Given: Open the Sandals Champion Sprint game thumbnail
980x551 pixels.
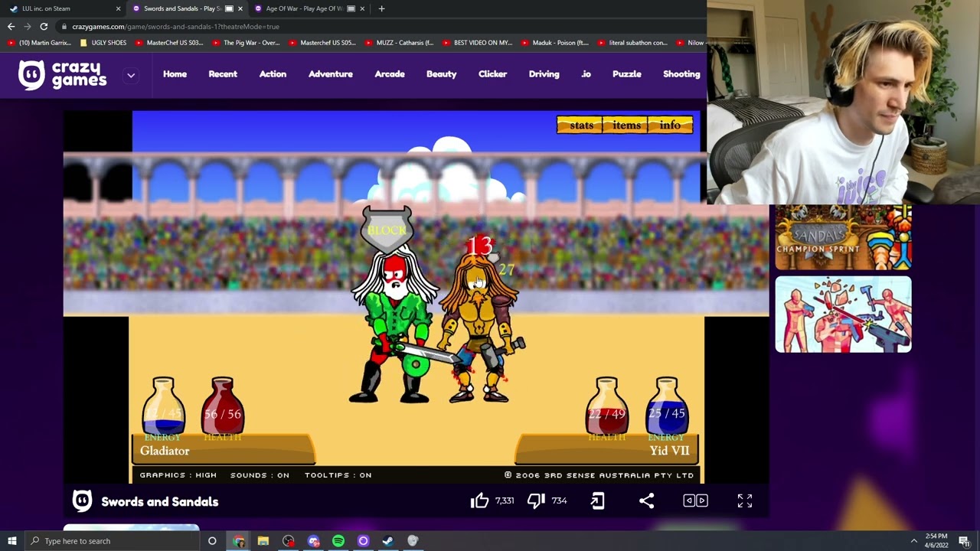Looking at the screenshot, I should point(843,237).
